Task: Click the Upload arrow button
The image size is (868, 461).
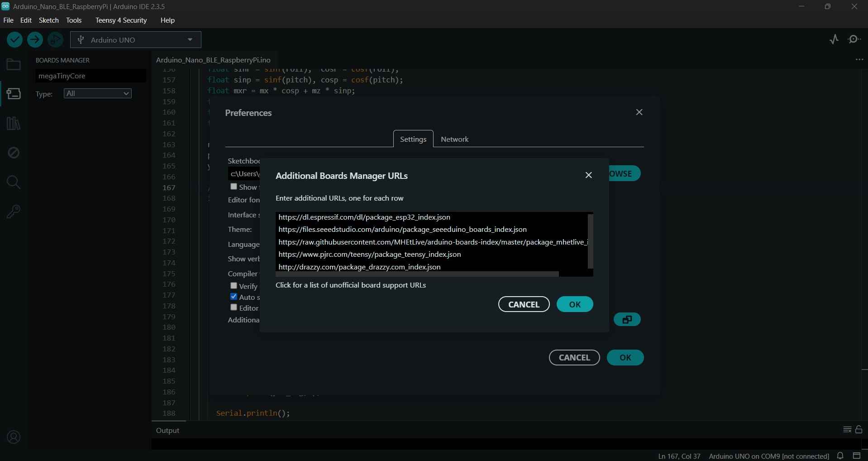Action: pos(35,40)
